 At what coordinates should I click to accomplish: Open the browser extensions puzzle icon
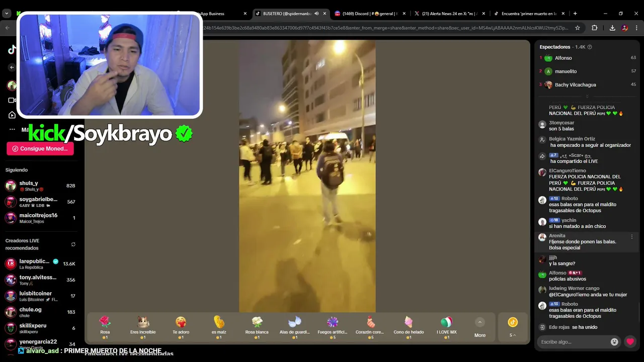point(595,28)
